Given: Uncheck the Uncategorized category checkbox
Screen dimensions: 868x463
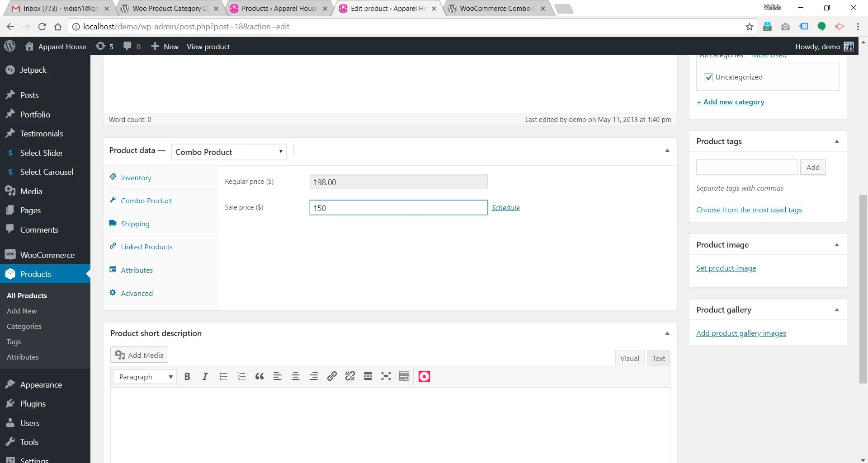Looking at the screenshot, I should coord(708,78).
